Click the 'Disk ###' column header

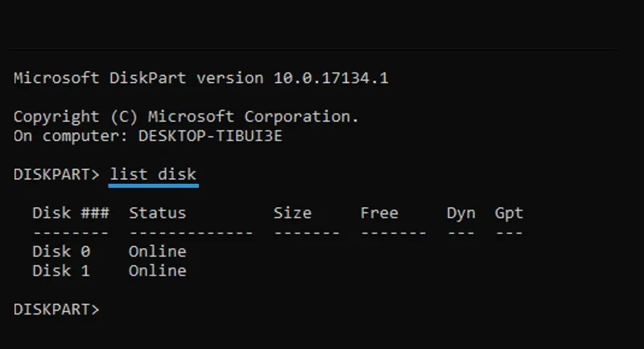pos(71,213)
